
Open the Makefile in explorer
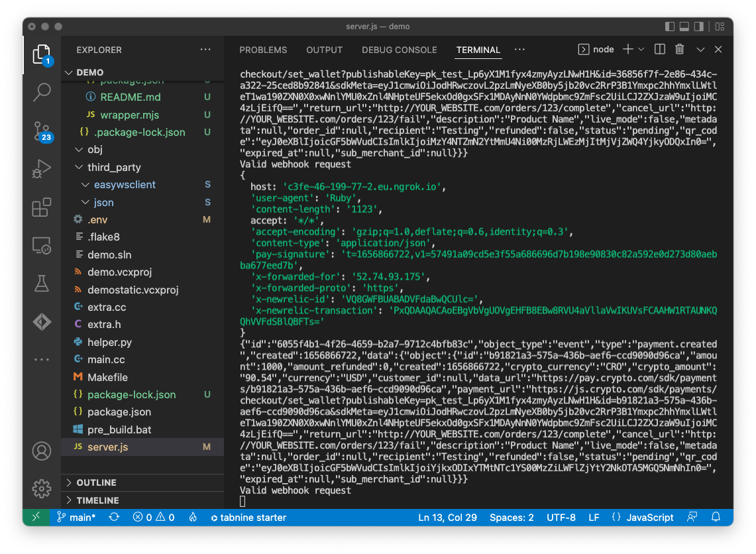coord(107,377)
